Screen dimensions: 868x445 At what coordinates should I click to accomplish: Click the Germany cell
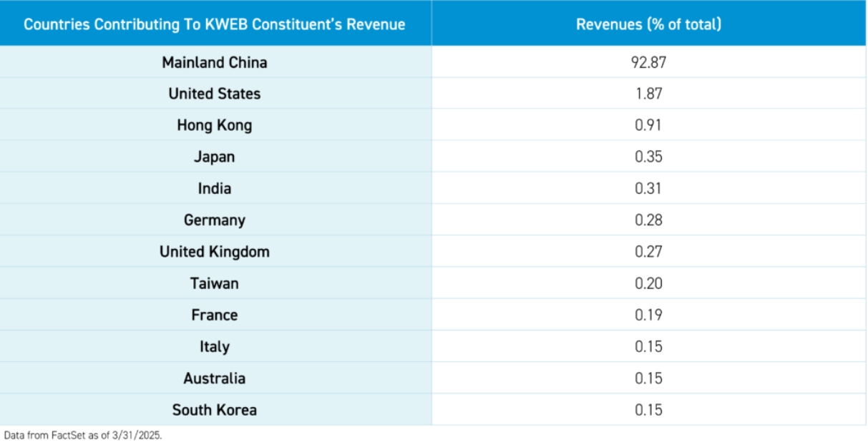(215, 220)
